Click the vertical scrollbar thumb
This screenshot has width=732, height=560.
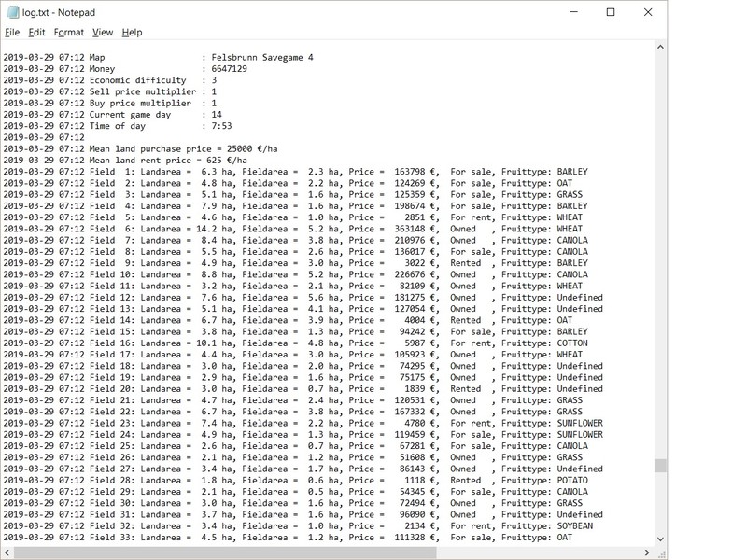660,465
